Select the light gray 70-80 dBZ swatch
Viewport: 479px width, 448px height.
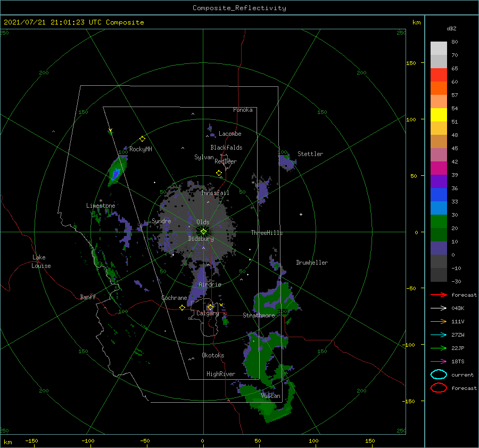pos(439,48)
